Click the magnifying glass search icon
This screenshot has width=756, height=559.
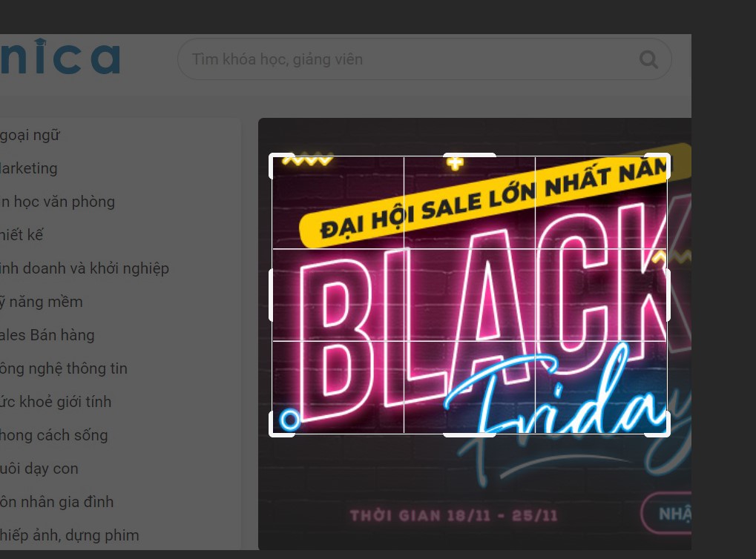pos(648,59)
